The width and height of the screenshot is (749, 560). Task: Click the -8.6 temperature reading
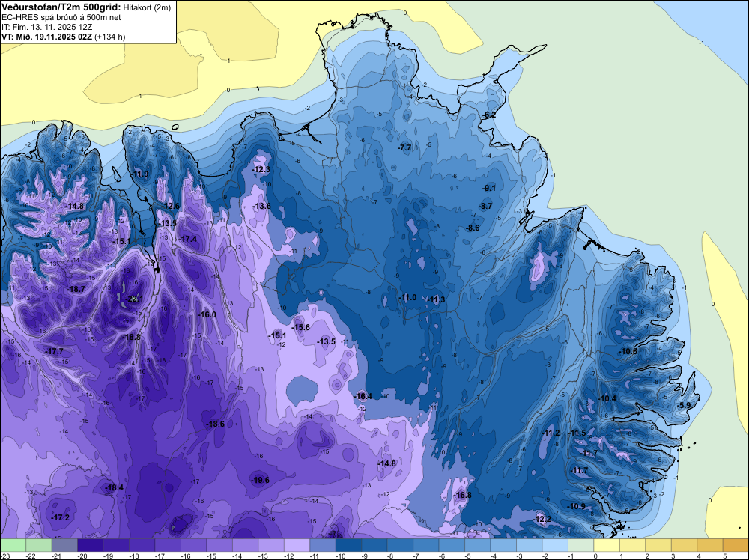(473, 228)
